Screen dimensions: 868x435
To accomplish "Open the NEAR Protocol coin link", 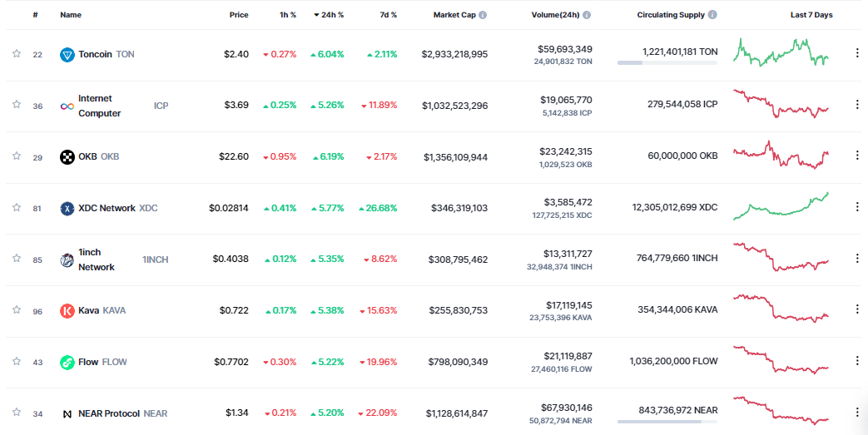I will [108, 413].
